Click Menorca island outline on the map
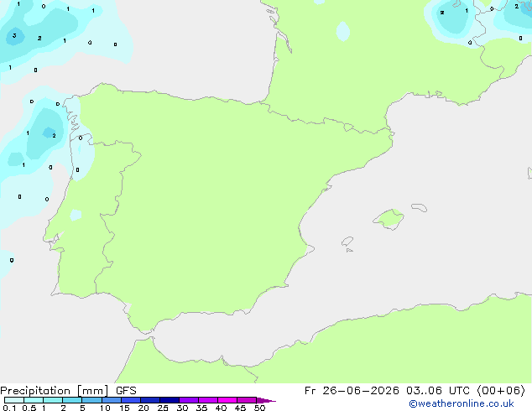This screenshot has width=532, height=411. (x=420, y=207)
